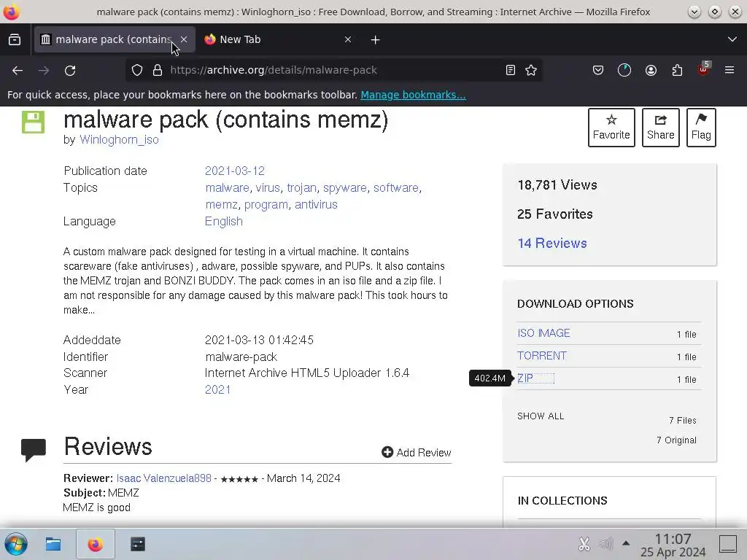
Task: Open file manager from taskbar
Action: (x=53, y=544)
